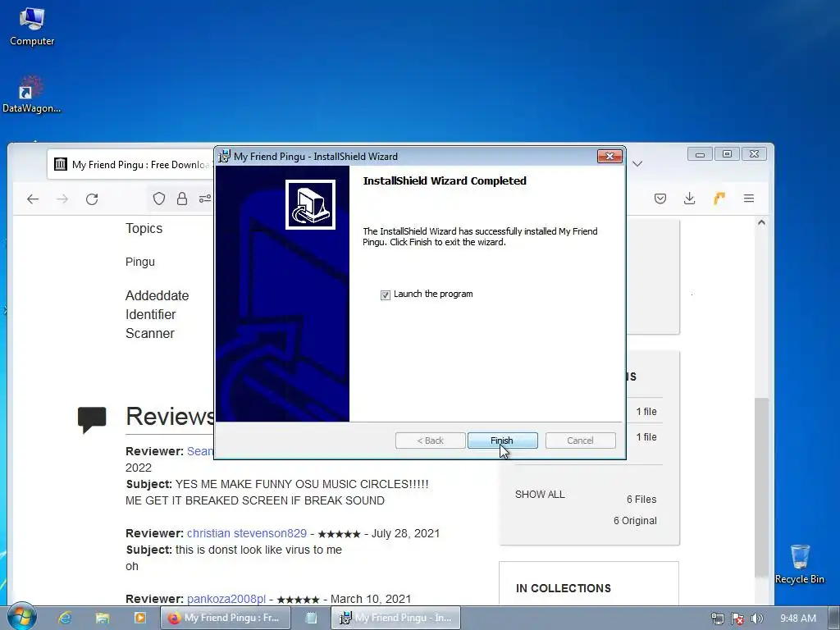This screenshot has height=630, width=840.
Task: Click the volume speaker tray icon
Action: [x=756, y=619]
